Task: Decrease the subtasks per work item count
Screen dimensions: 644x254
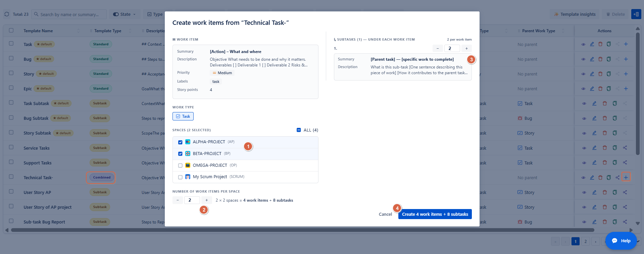Action: (x=438, y=48)
